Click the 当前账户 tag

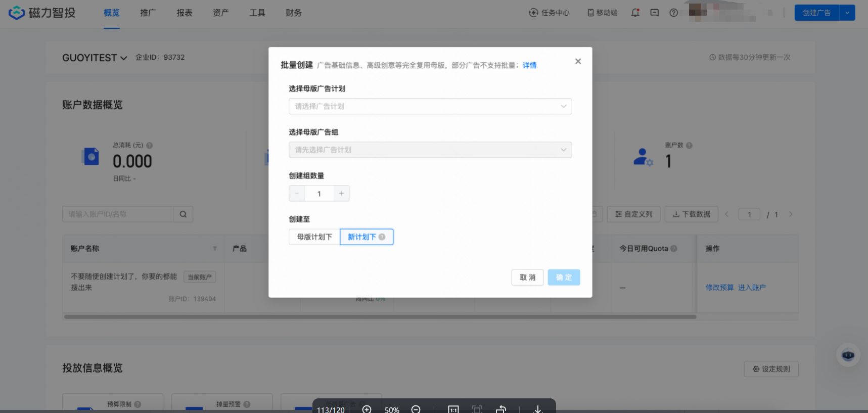200,277
